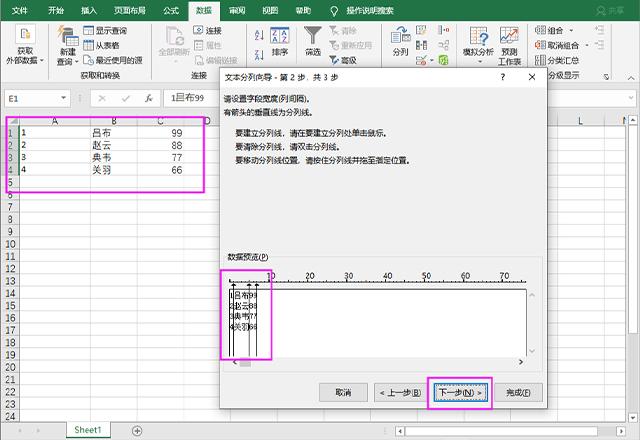Screen dimensions: 640x440
Task: Open the 新建查询 query menu
Action: click(x=67, y=46)
